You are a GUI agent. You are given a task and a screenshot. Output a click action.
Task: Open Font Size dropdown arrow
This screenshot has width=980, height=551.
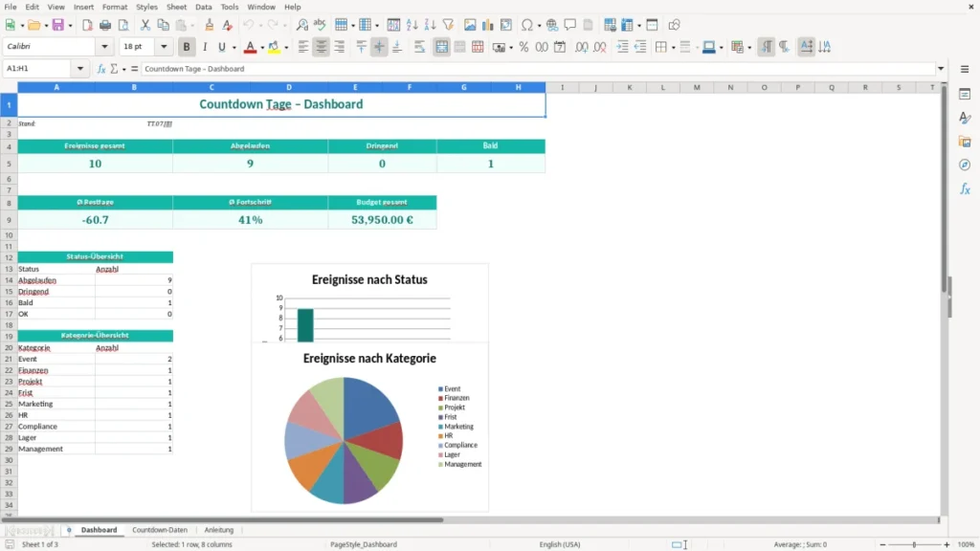click(x=164, y=46)
